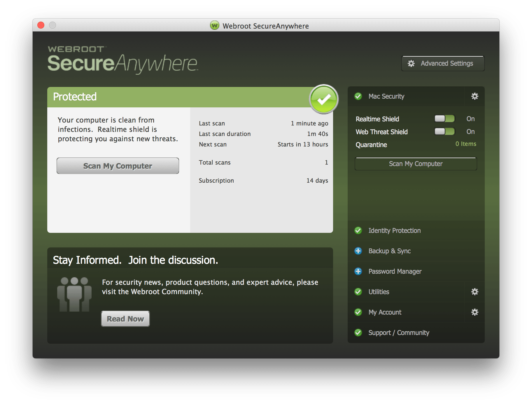Toggle the Web Threat Shield switch
532x405 pixels.
point(444,131)
